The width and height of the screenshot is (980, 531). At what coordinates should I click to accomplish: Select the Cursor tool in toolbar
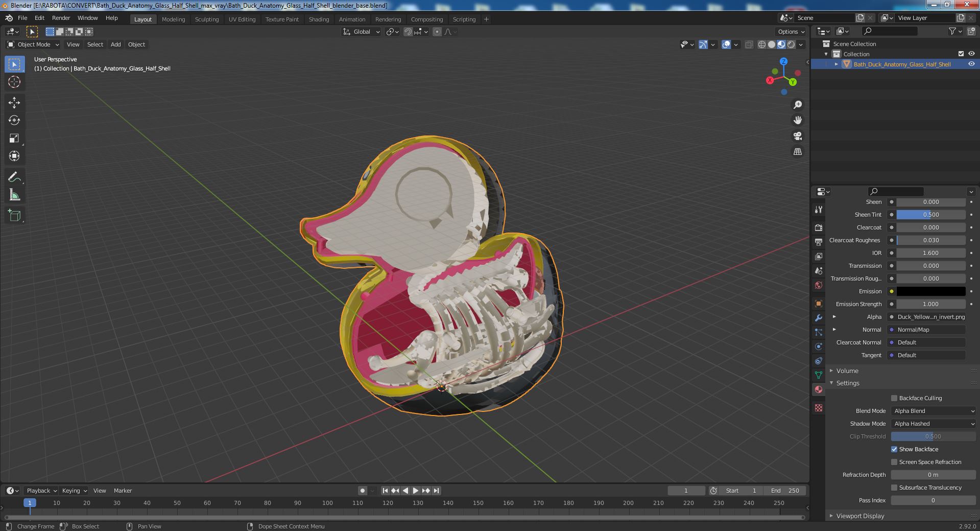(14, 82)
